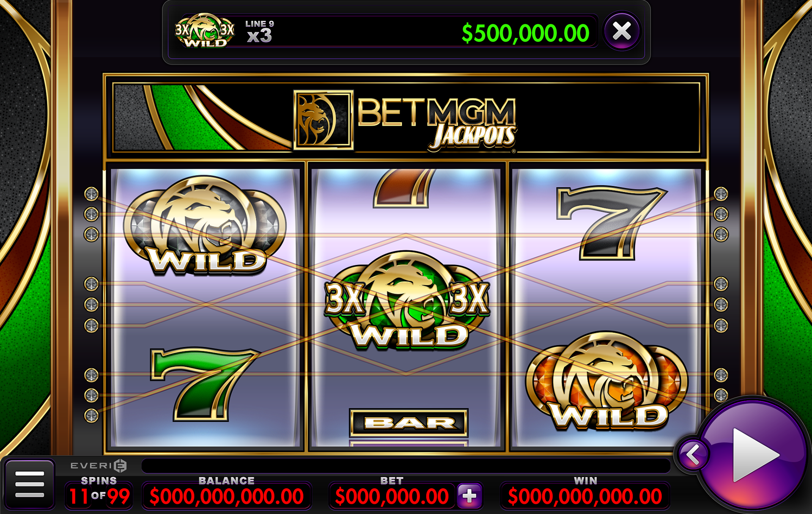Increase bet with the purple plus button
Viewport: 812px width, 514px height.
coord(469,496)
